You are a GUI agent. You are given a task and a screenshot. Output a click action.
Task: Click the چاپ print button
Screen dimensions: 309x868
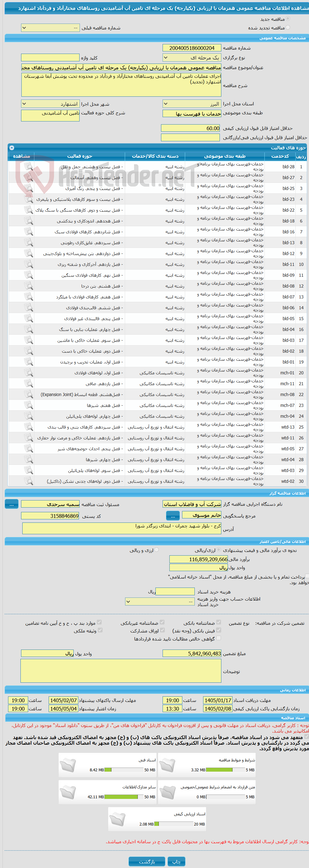click(x=176, y=861)
